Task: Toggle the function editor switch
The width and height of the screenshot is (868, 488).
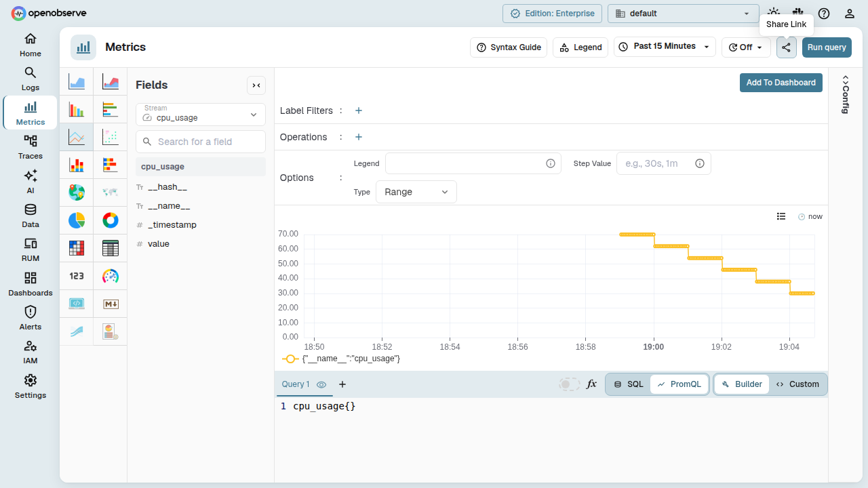Action: (570, 384)
